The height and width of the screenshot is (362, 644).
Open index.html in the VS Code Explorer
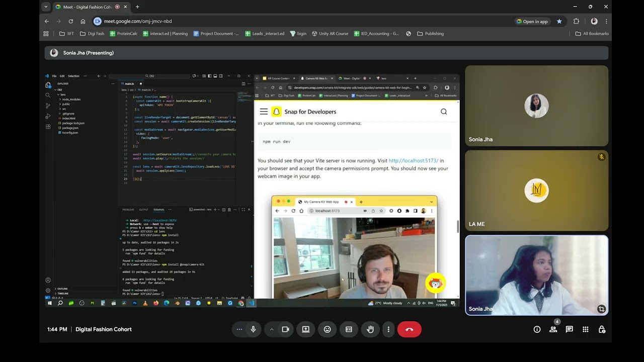68,118
